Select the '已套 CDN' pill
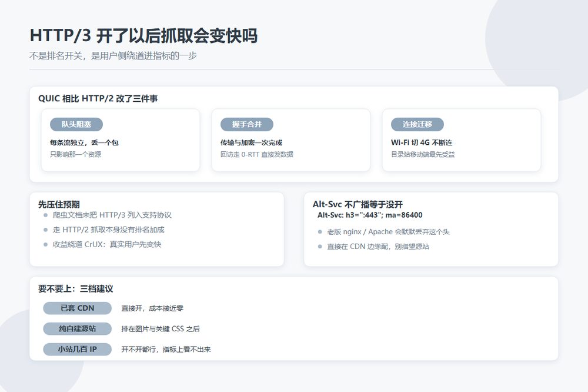Screen dimensions: 588x392 click(x=77, y=308)
